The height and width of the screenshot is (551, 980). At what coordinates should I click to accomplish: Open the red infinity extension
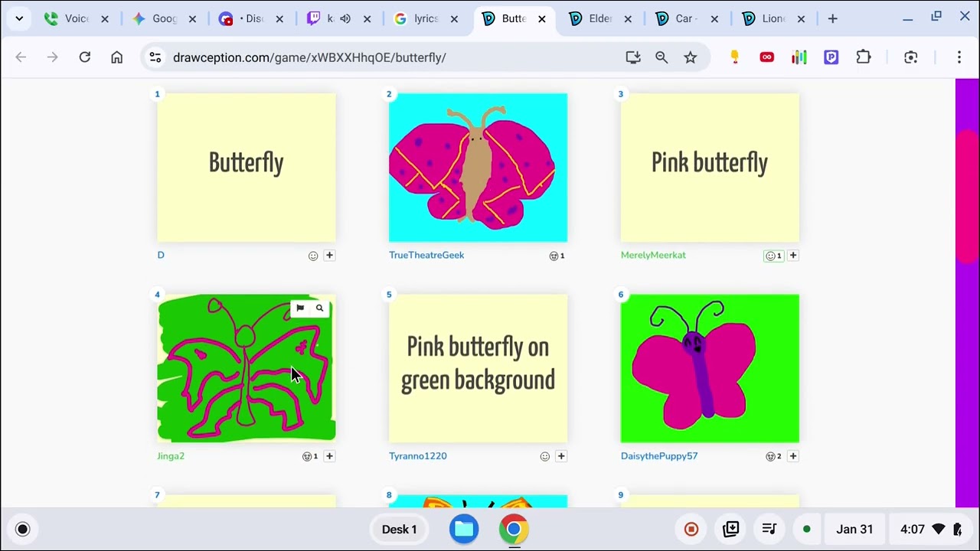(x=767, y=57)
